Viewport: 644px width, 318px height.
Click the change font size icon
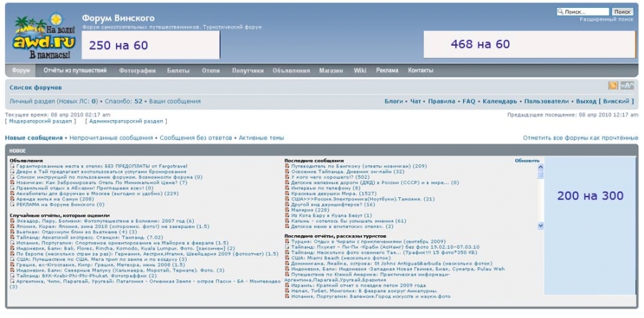click(x=627, y=85)
